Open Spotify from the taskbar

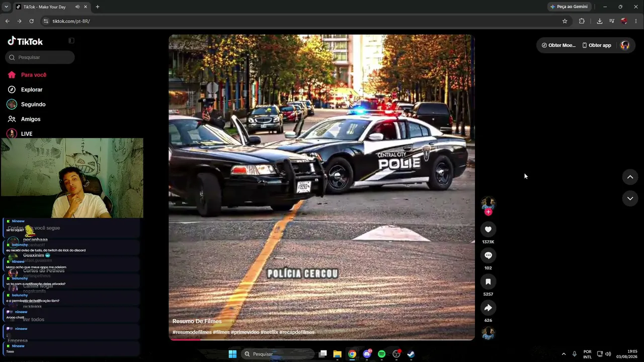click(381, 354)
